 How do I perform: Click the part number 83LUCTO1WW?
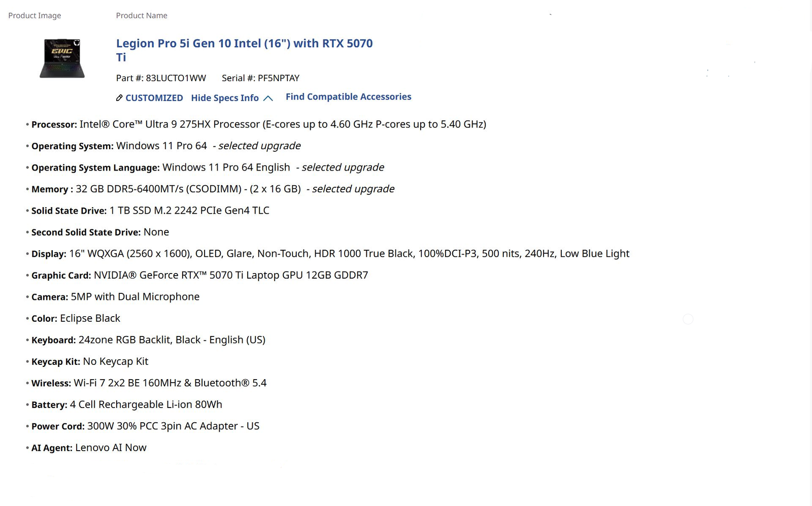click(x=176, y=78)
